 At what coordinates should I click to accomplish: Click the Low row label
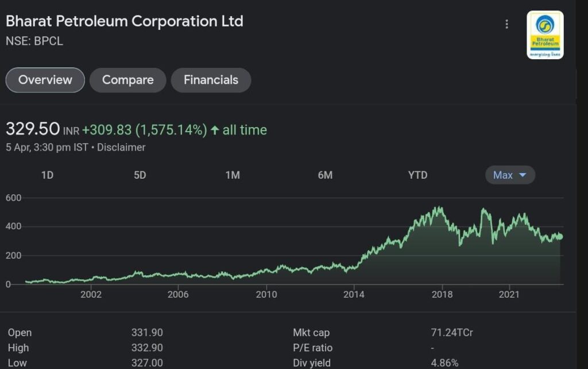click(17, 363)
